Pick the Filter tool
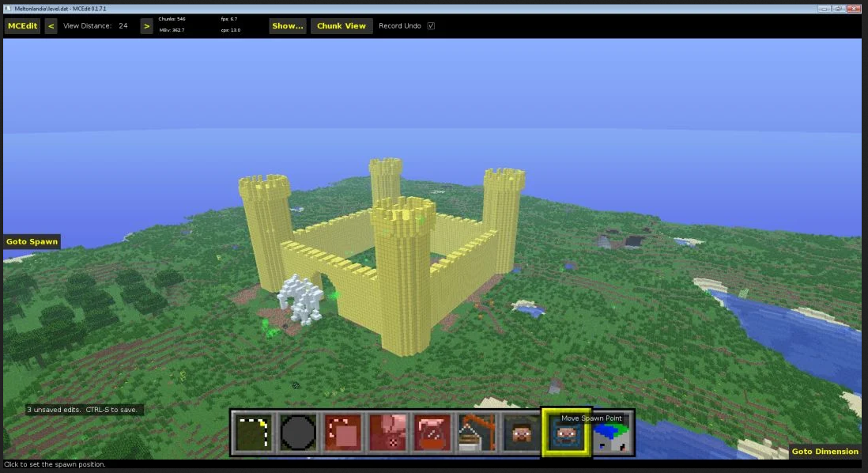Image resolution: width=868 pixels, height=473 pixels. tap(432, 433)
